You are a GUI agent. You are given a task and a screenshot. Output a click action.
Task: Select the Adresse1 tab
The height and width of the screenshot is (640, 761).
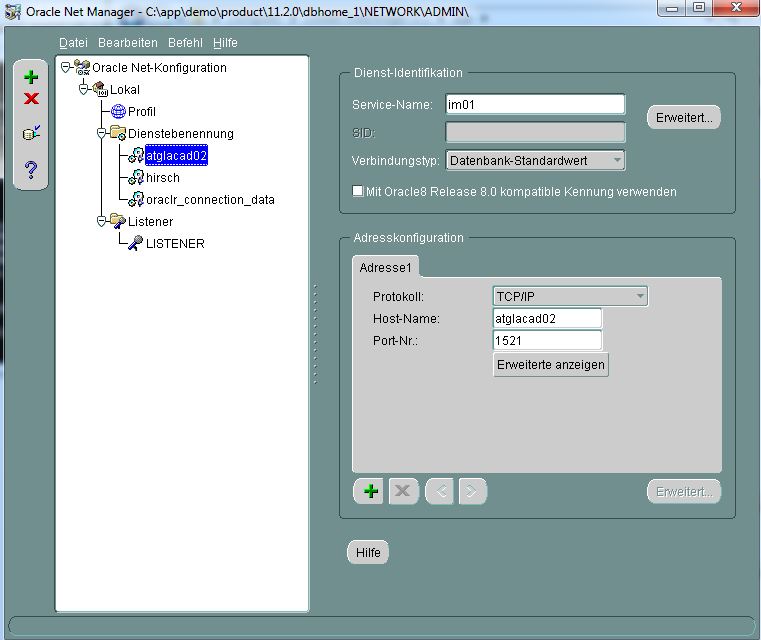[x=386, y=267]
